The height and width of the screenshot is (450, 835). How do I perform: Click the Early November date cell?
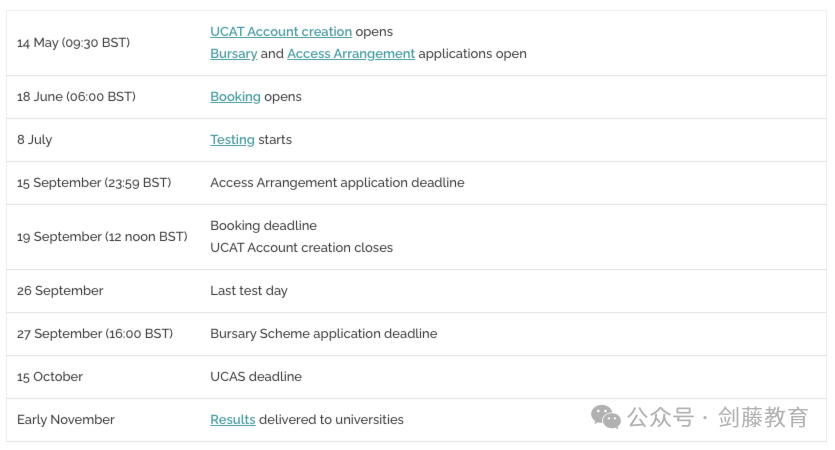pyautogui.click(x=66, y=420)
